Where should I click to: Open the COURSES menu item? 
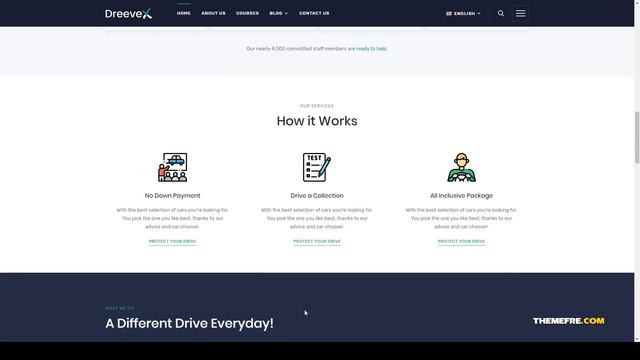247,13
